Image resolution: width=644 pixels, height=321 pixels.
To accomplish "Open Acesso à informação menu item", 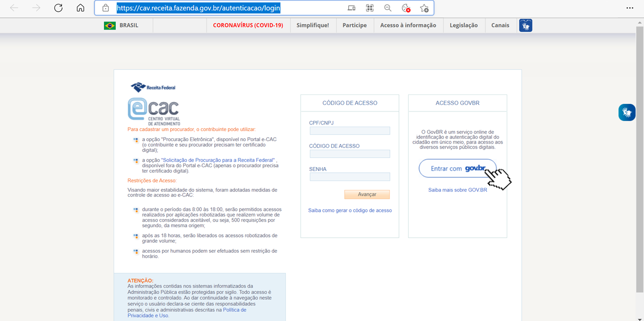I will (x=408, y=25).
